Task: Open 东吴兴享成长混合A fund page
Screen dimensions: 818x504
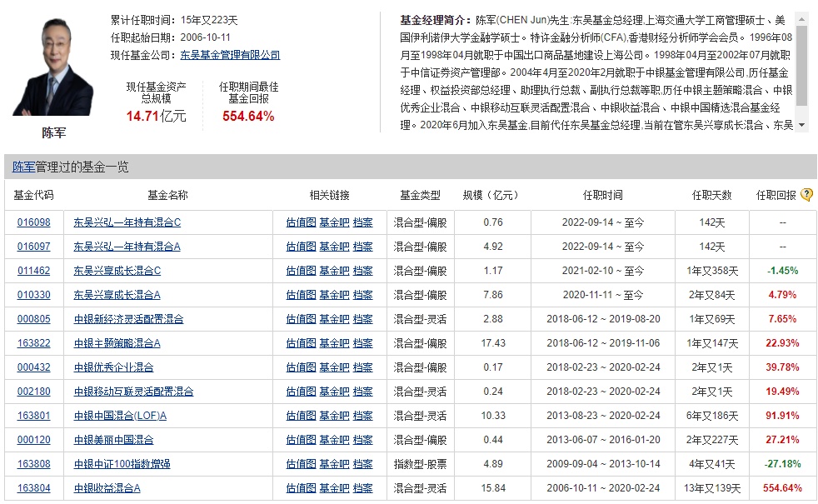Action: [x=117, y=295]
